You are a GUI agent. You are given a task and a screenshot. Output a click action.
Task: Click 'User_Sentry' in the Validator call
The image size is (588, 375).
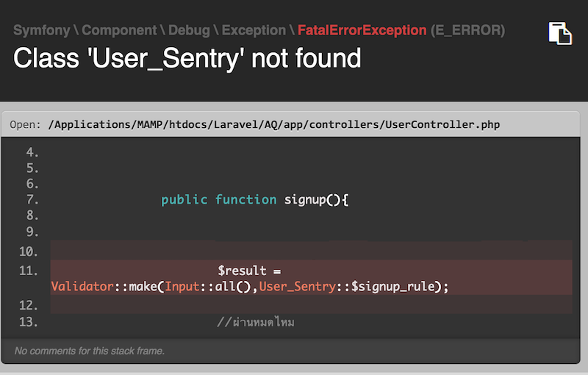[x=298, y=287]
